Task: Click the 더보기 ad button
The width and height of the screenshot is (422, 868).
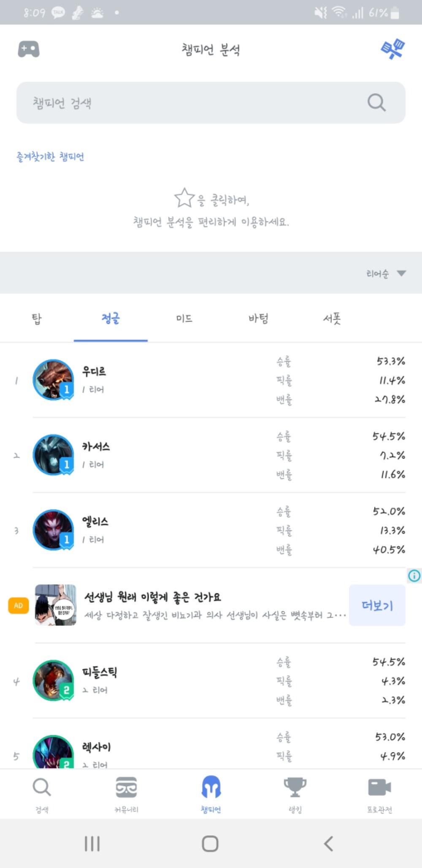Action: [x=377, y=605]
